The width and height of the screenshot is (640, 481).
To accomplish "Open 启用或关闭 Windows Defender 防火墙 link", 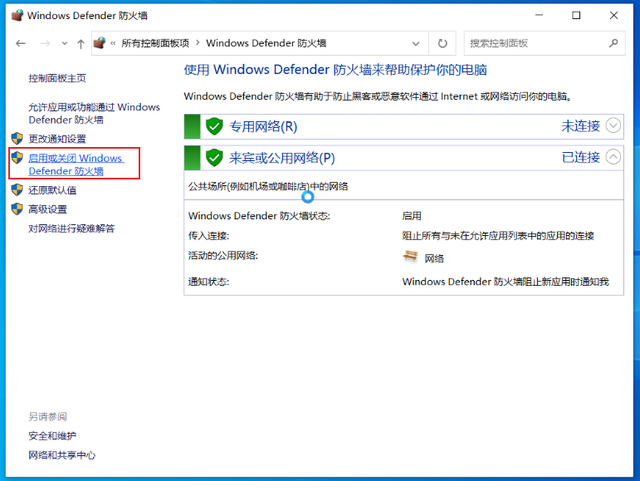I will point(76,165).
